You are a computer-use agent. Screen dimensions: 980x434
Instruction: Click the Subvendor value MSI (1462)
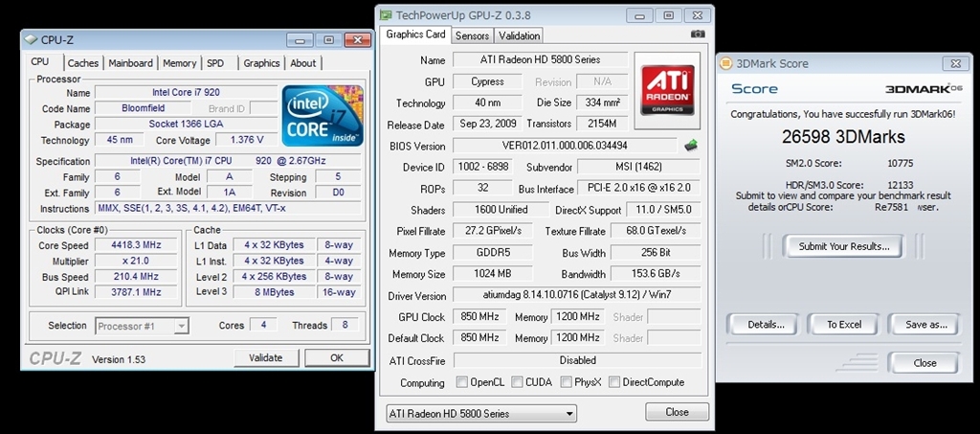tap(638, 167)
